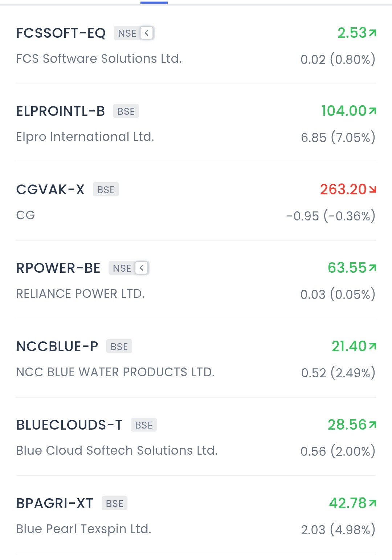This screenshot has height=560, width=392.
Task: Expand the exchange chevron beside RPOWER-BE NSE
Action: tap(142, 268)
